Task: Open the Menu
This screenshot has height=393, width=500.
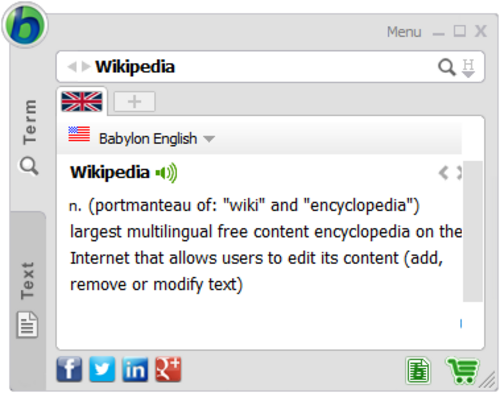Action: (x=404, y=32)
